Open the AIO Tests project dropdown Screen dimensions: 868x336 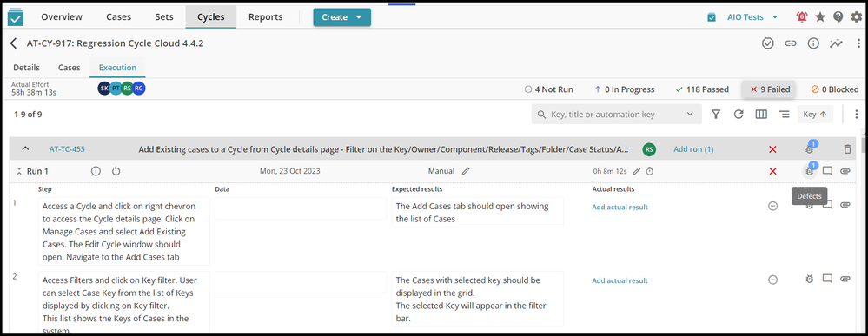coord(744,17)
